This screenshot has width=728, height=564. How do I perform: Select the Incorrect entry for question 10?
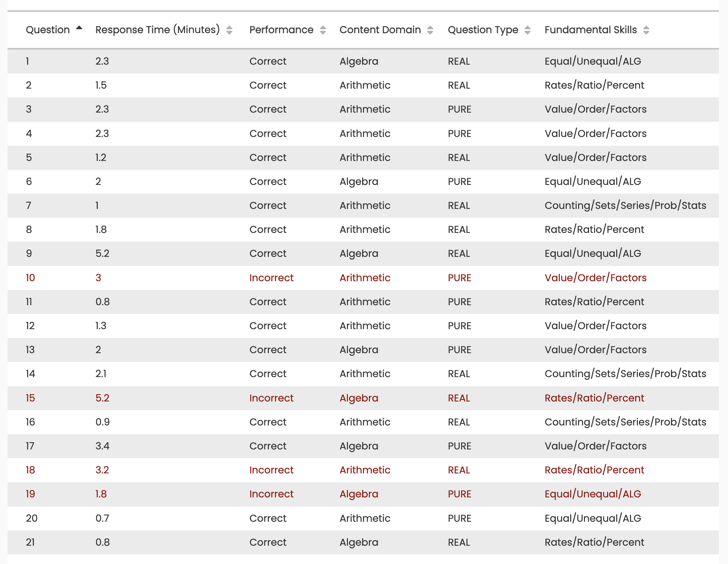[x=271, y=278]
